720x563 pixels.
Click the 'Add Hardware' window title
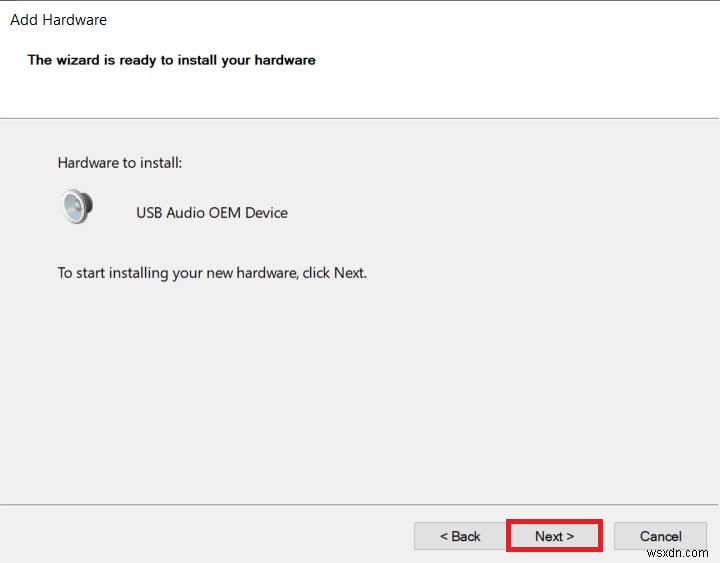58,20
